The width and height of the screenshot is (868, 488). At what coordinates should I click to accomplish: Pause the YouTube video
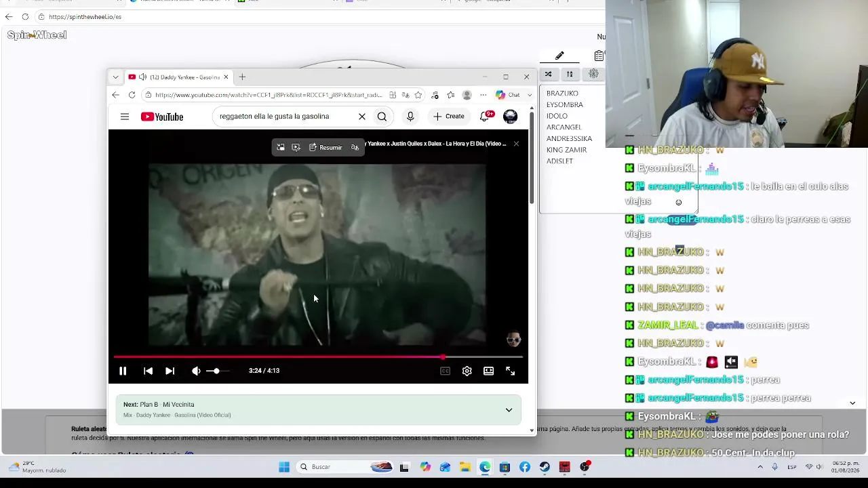[x=123, y=371]
